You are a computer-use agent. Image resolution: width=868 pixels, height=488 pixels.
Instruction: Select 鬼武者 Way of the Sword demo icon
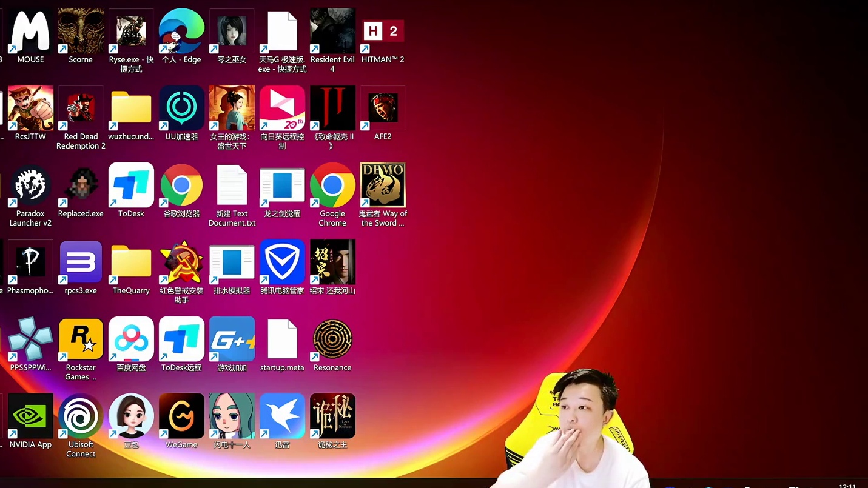tap(383, 186)
